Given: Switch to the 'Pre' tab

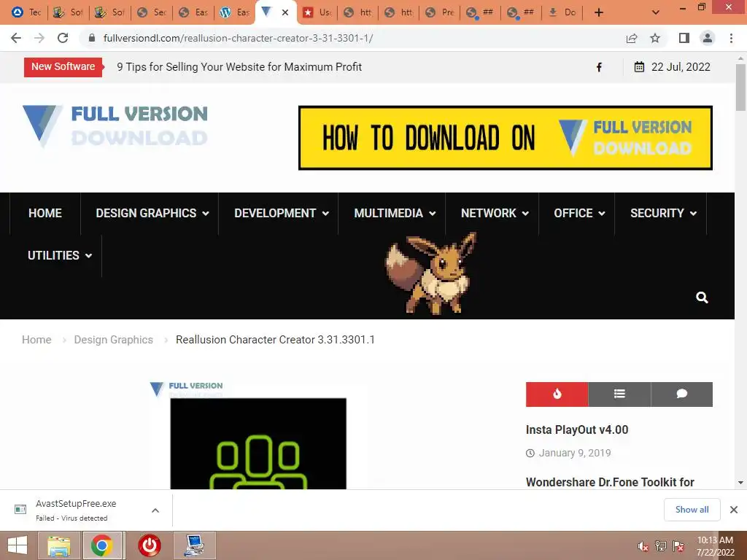Looking at the screenshot, I should (439, 12).
